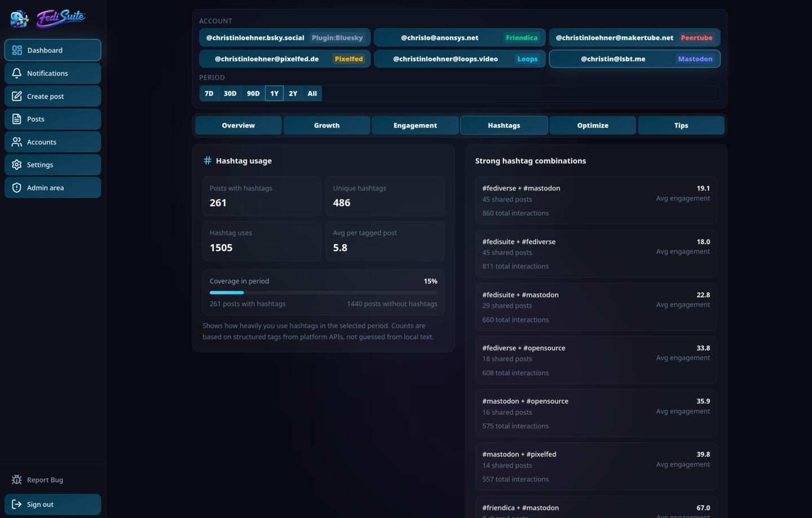The height and width of the screenshot is (518, 812).
Task: Click the #fediverse + #opensource combination
Action: 596,360
